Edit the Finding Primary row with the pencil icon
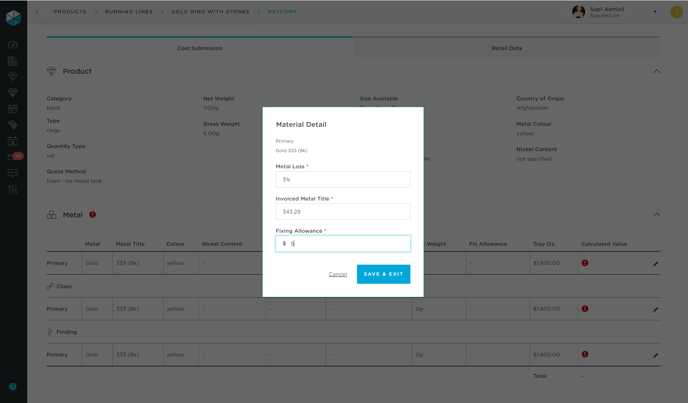688x403 pixels. tap(656, 355)
